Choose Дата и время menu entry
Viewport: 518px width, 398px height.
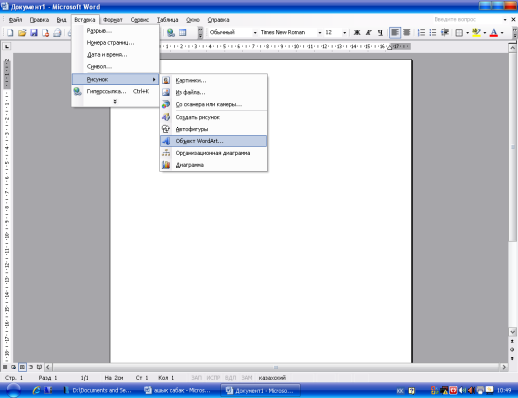pyautogui.click(x=115, y=55)
